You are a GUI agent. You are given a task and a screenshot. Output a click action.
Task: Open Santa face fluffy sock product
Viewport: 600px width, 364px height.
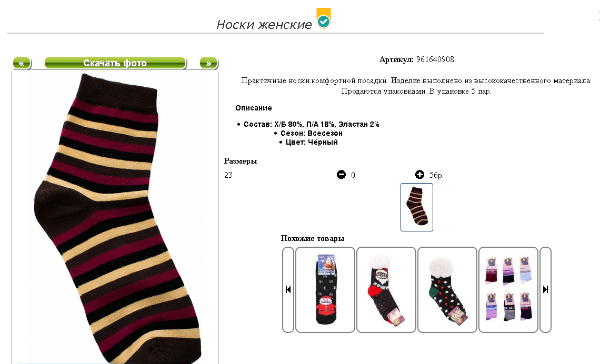click(386, 289)
